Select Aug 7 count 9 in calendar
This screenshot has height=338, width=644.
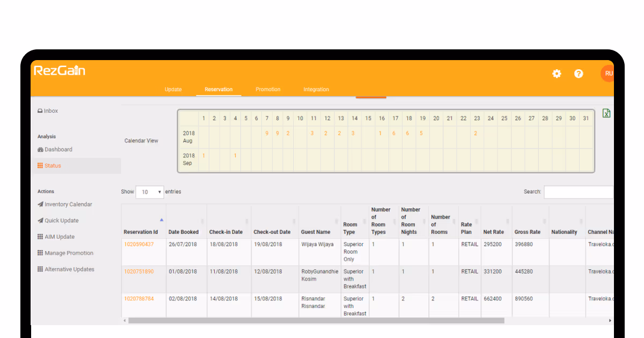point(267,133)
